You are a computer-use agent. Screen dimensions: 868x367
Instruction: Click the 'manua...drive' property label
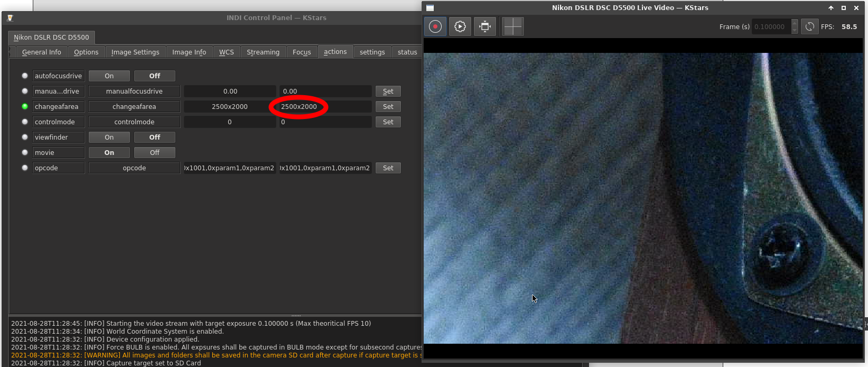(x=59, y=91)
